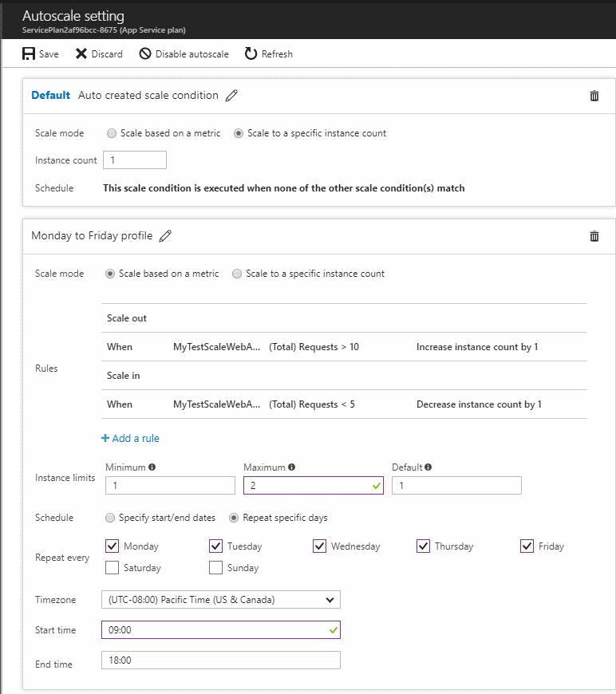
Task: Click the Disable autoscale icon
Action: [146, 54]
